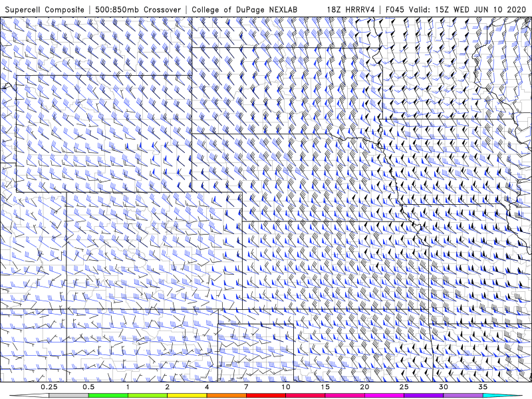Click the '30' colorbar label
Screen dimensions: 532x399
click(443, 387)
